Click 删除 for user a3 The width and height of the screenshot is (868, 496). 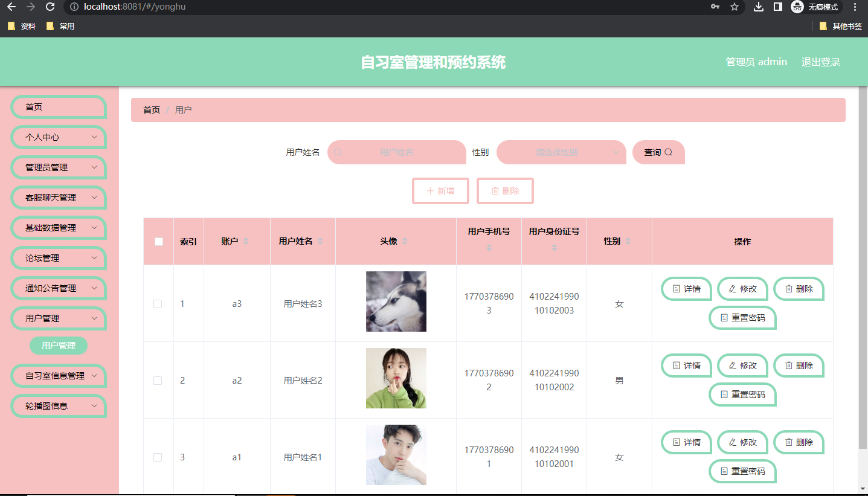point(799,289)
